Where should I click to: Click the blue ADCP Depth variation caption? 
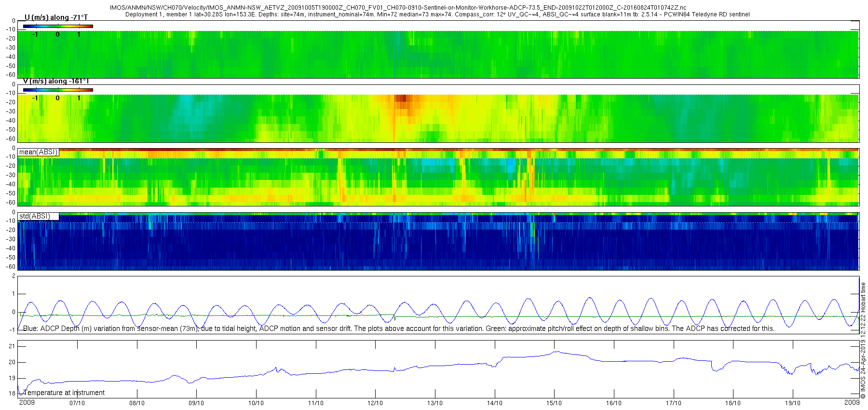click(x=398, y=328)
